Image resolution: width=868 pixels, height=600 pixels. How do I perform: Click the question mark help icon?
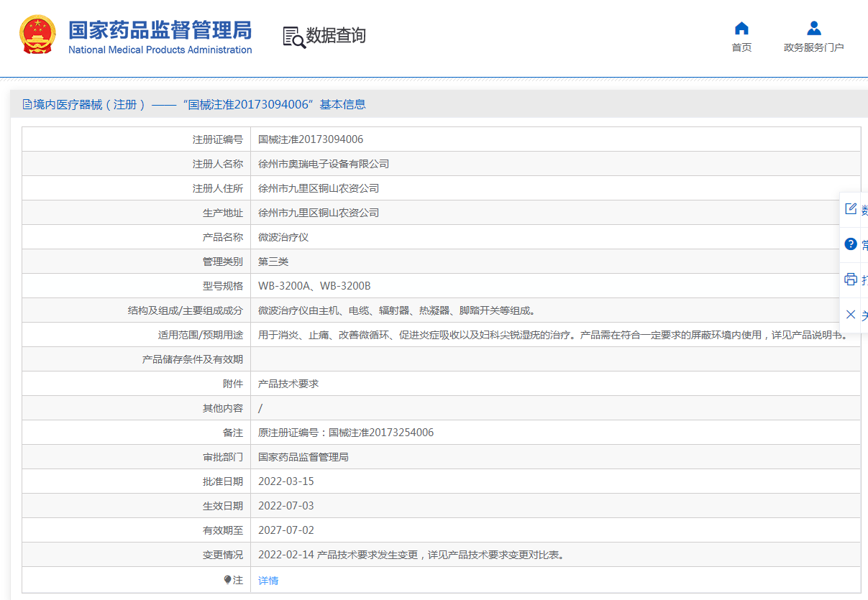[x=851, y=244]
